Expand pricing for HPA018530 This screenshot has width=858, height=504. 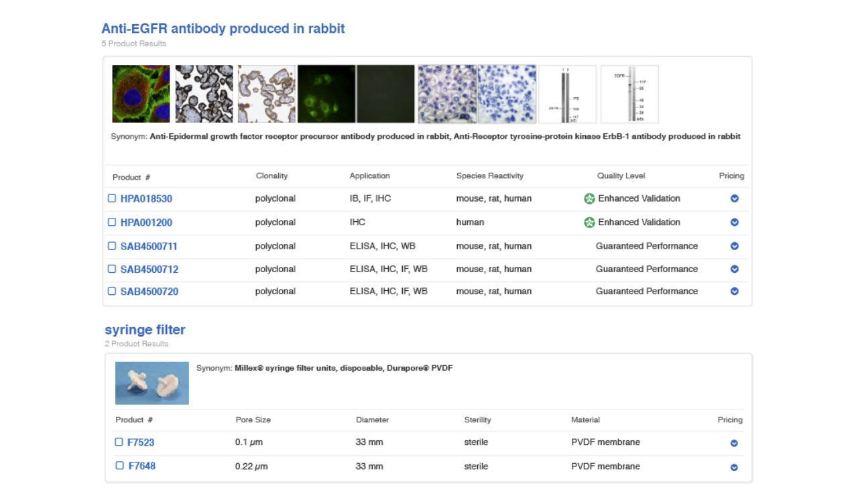734,198
